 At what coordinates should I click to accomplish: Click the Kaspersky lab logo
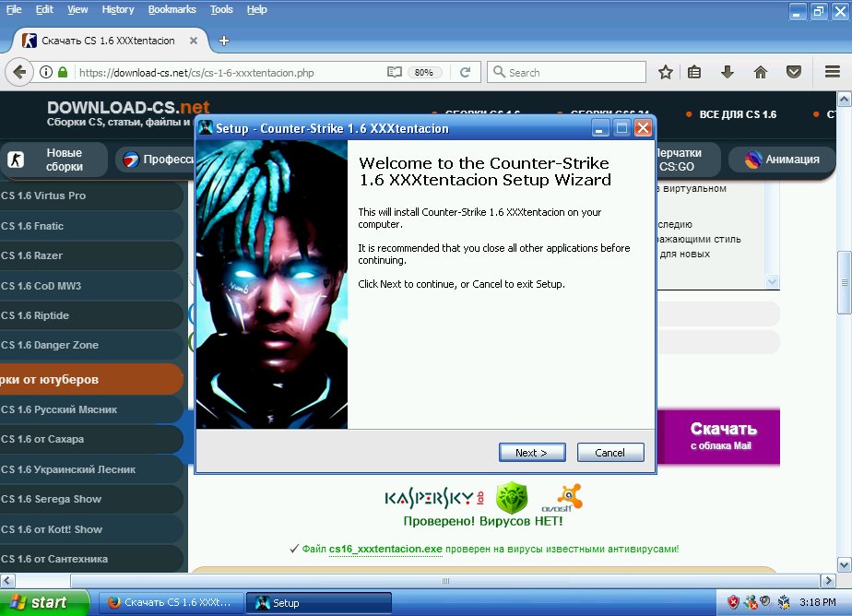(434, 498)
